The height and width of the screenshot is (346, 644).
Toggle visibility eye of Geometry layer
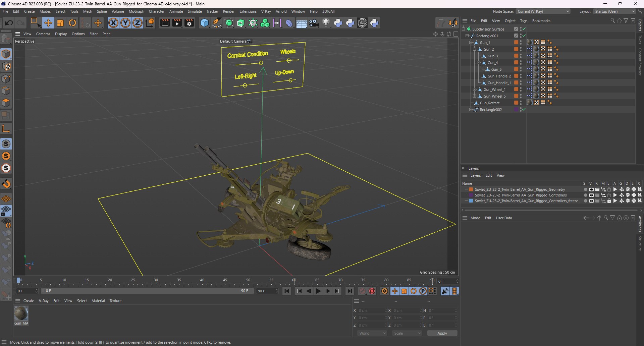(591, 189)
